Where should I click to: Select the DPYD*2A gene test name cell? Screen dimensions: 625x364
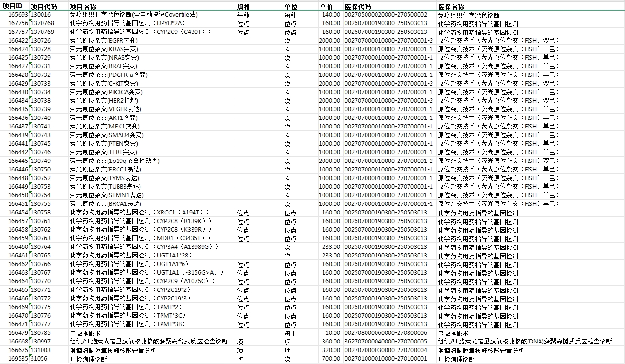coord(127,23)
